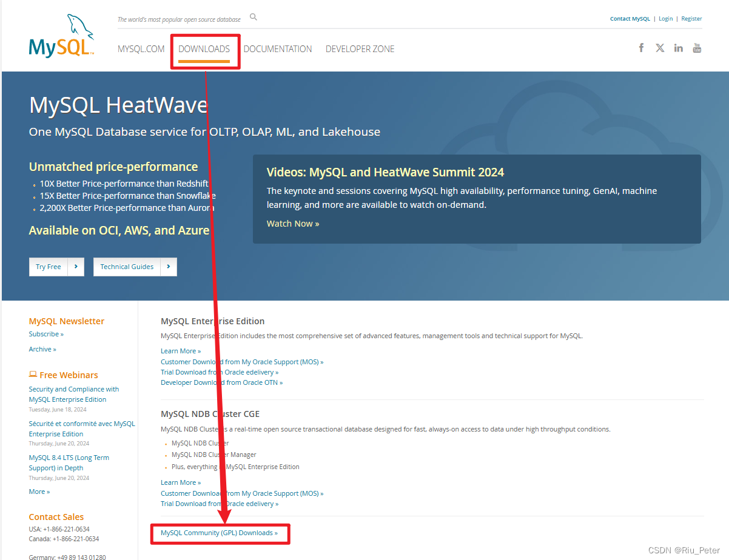Open the DEVELOPER ZONE menu tab

(360, 49)
